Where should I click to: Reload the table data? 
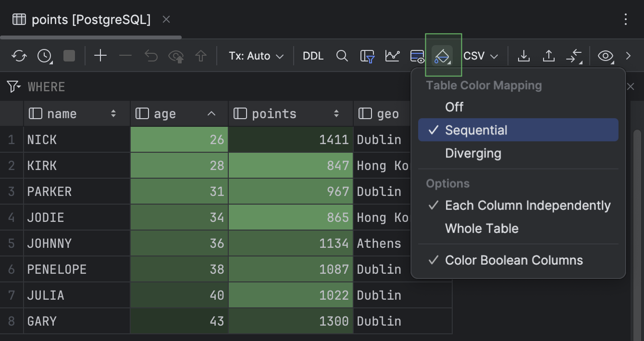(x=19, y=55)
